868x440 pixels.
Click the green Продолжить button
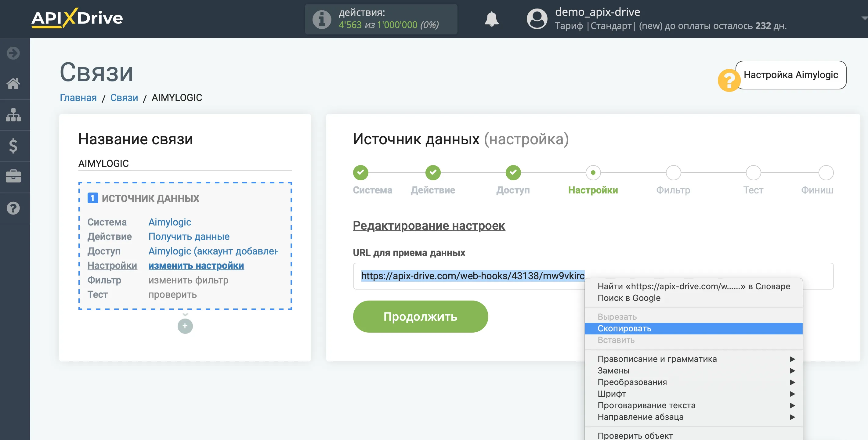(x=420, y=316)
